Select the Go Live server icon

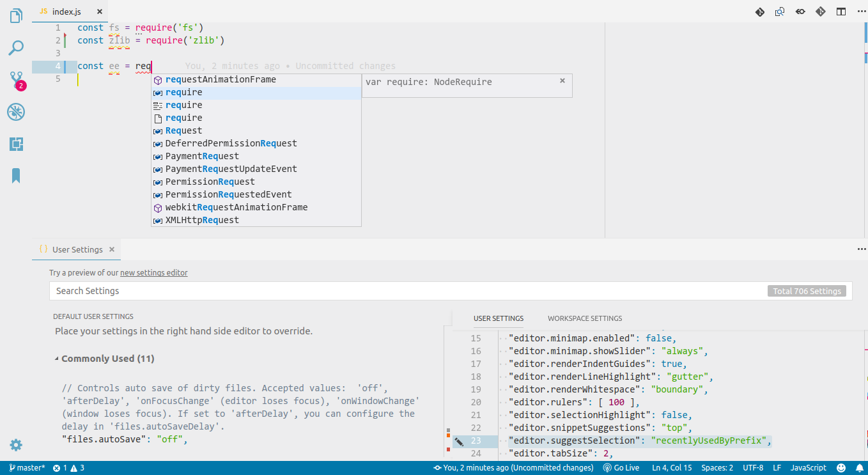coord(621,467)
